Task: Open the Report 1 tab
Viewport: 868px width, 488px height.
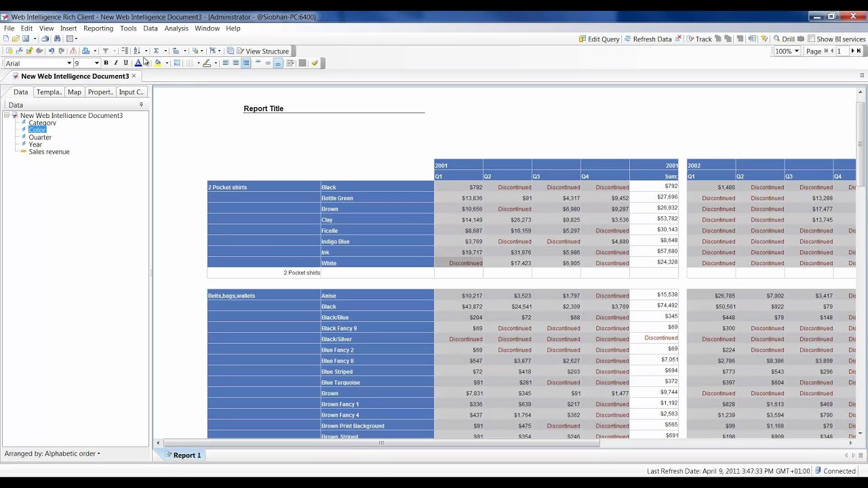Action: 182,455
